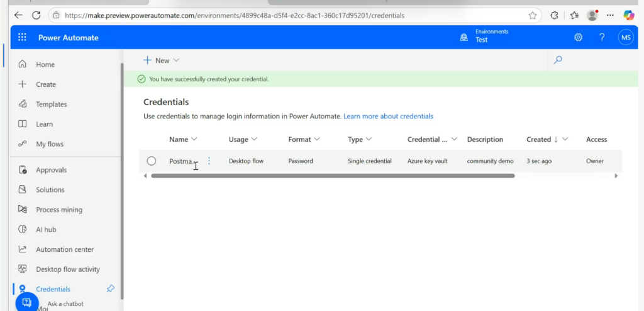
Task: Open the Type column filter dropdown
Action: pyautogui.click(x=369, y=139)
